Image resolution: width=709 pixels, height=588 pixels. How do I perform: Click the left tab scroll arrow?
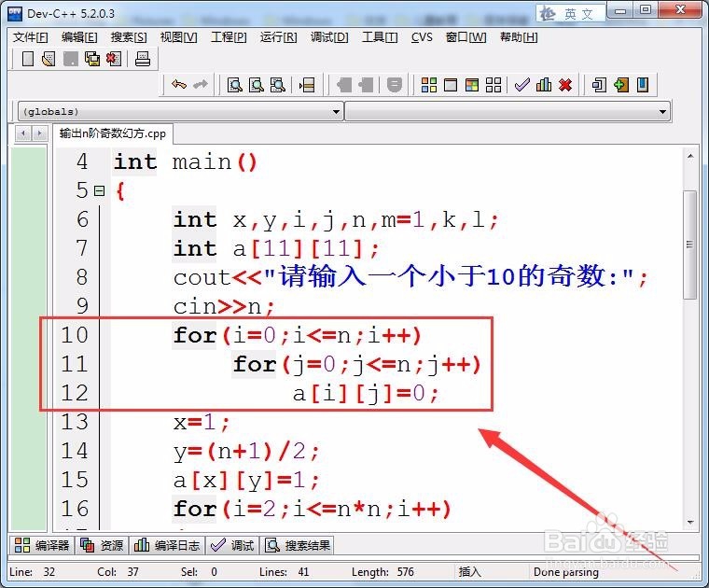23,133
